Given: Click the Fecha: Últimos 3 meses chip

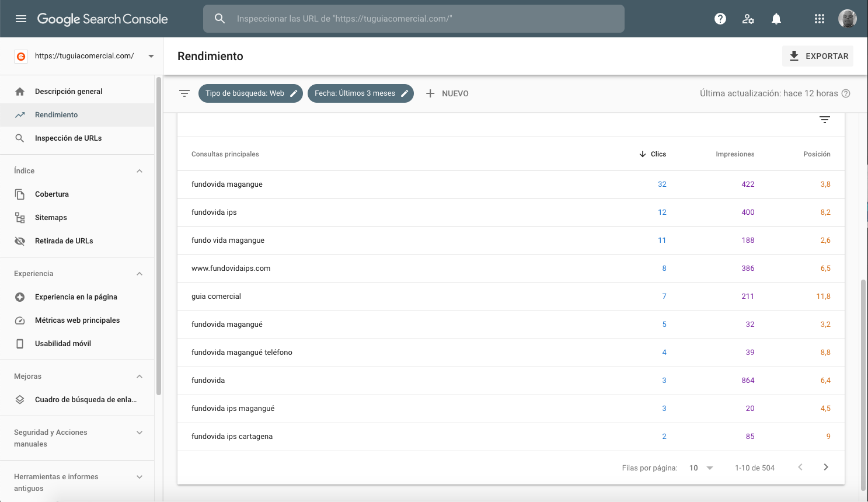Looking at the screenshot, I should [361, 93].
